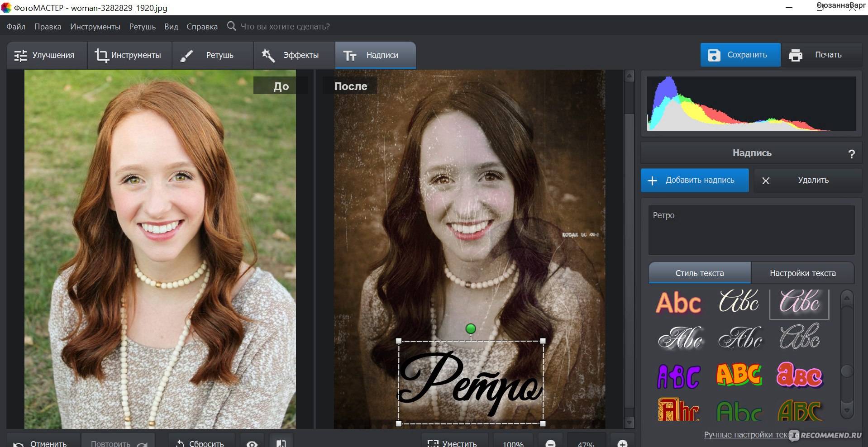Open the Ретушь menu in menu bar
This screenshot has width=868, height=447.
pyautogui.click(x=142, y=27)
